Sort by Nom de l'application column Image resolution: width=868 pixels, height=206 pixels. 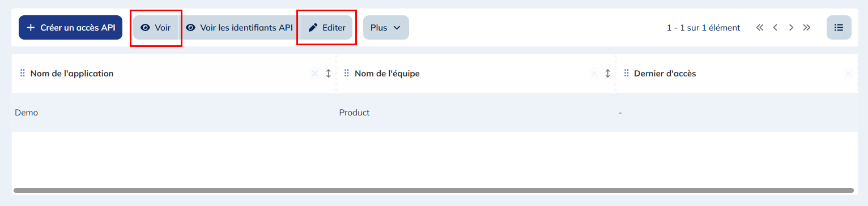click(329, 74)
